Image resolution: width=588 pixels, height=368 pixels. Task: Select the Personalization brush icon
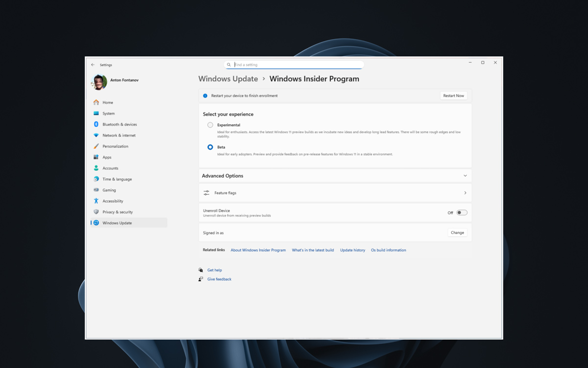pyautogui.click(x=97, y=146)
